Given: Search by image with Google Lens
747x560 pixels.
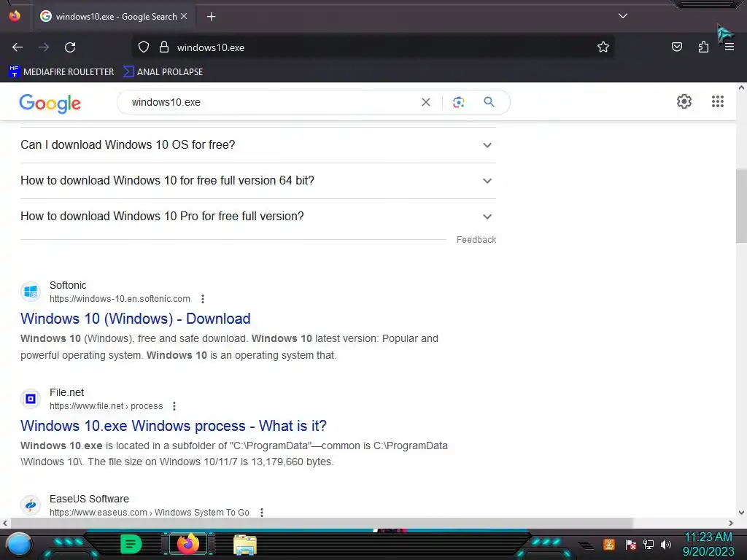Looking at the screenshot, I should (458, 102).
